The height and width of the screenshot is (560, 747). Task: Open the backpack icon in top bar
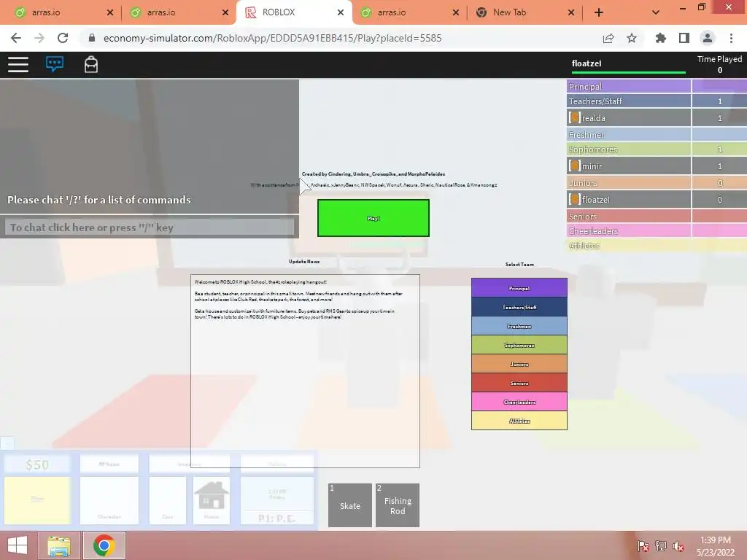pos(91,64)
